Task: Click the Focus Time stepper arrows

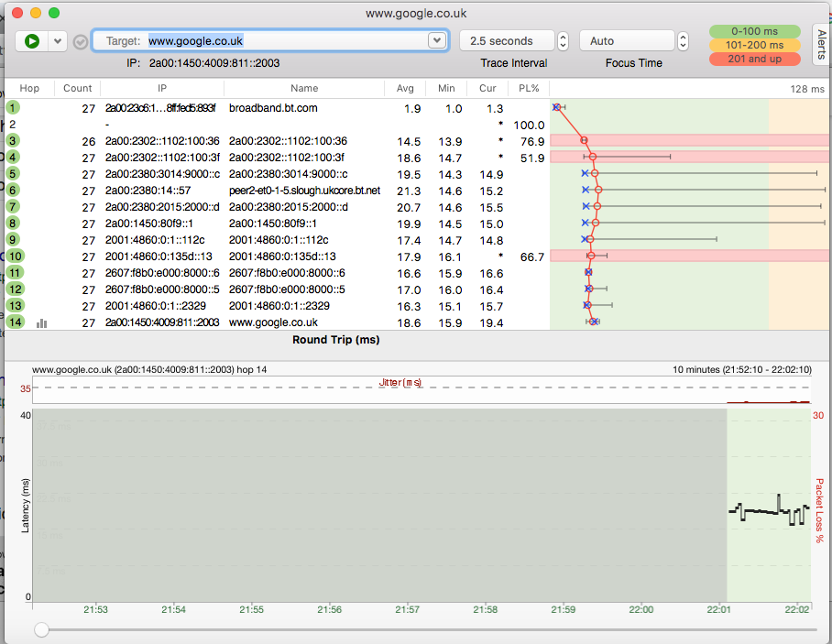Action: click(x=683, y=41)
